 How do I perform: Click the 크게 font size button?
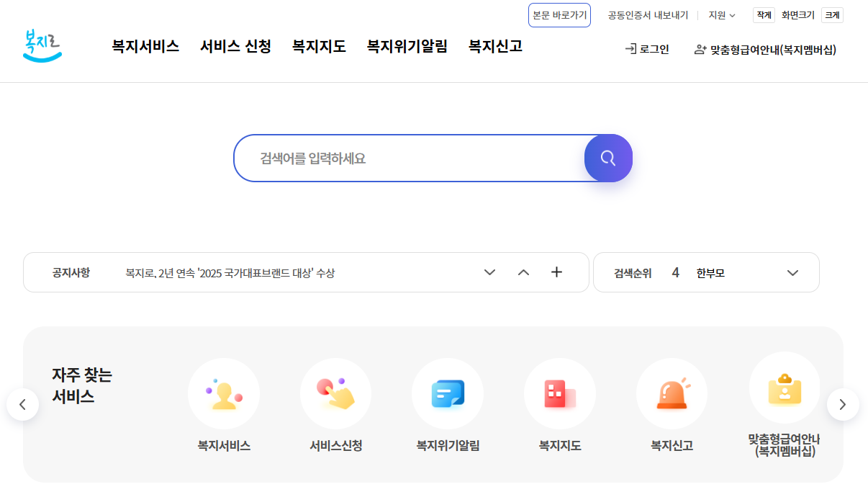click(x=831, y=14)
